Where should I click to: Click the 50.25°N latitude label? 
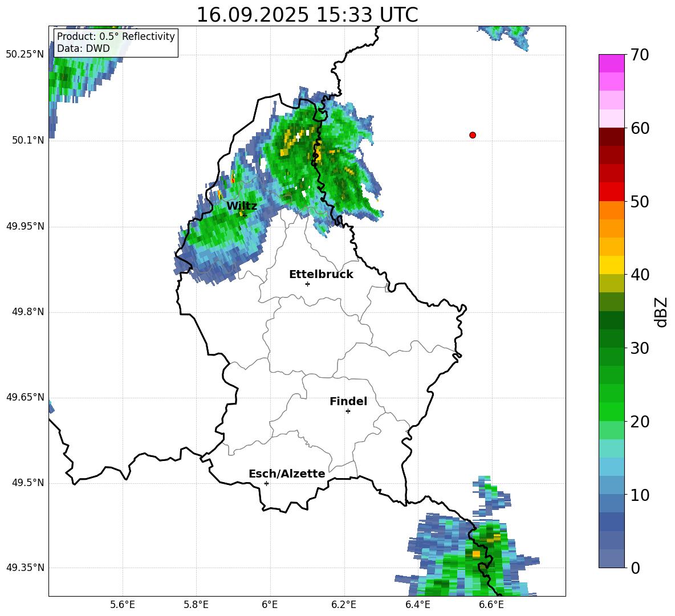pyautogui.click(x=25, y=55)
